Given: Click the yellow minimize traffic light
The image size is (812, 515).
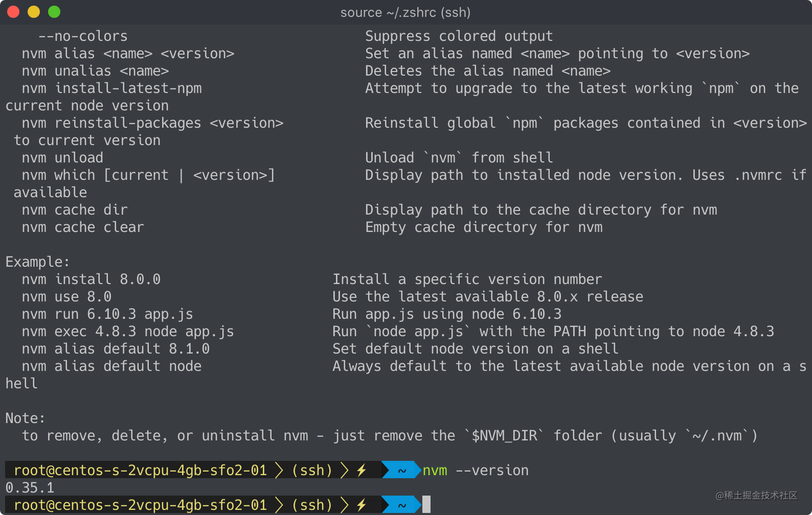Looking at the screenshot, I should pyautogui.click(x=34, y=11).
